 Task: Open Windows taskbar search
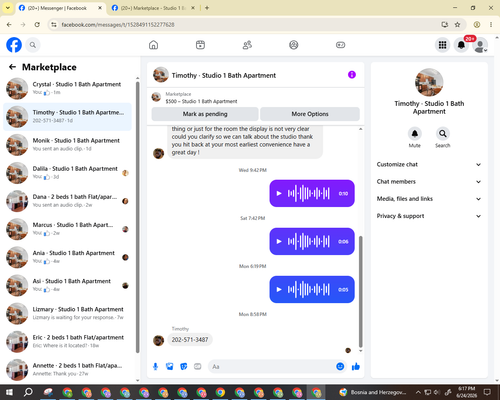click(28, 392)
